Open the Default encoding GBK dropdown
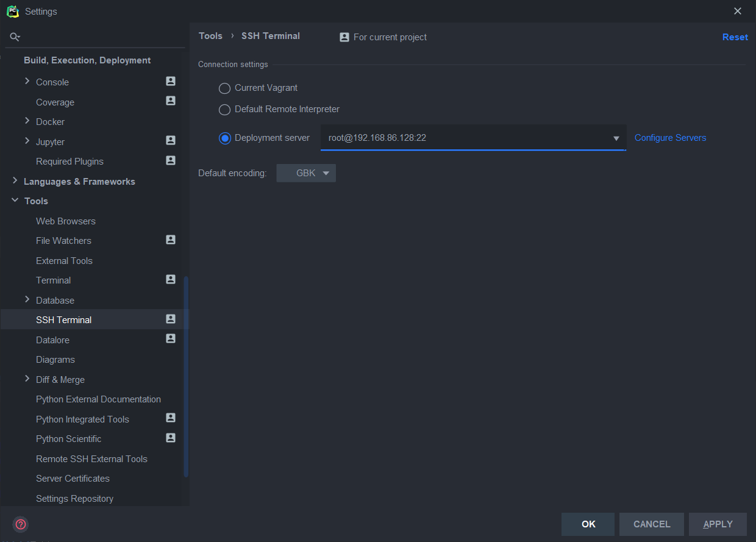This screenshot has height=542, width=756. pyautogui.click(x=306, y=173)
